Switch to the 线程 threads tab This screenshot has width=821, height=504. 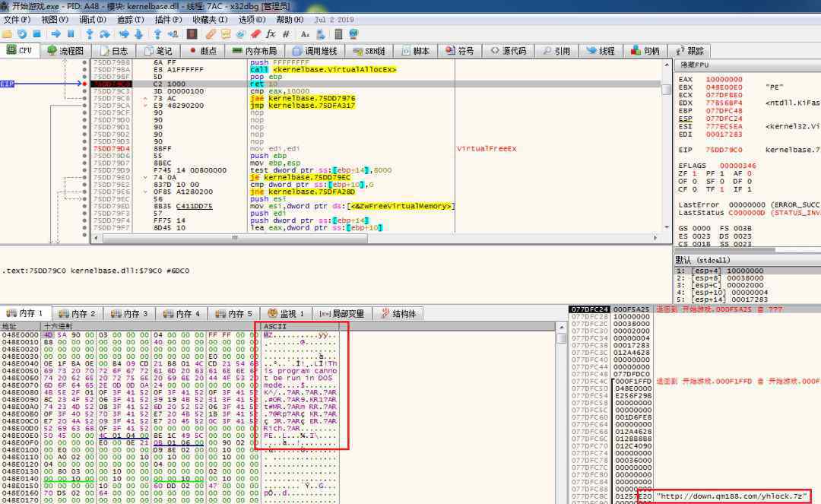pos(601,51)
